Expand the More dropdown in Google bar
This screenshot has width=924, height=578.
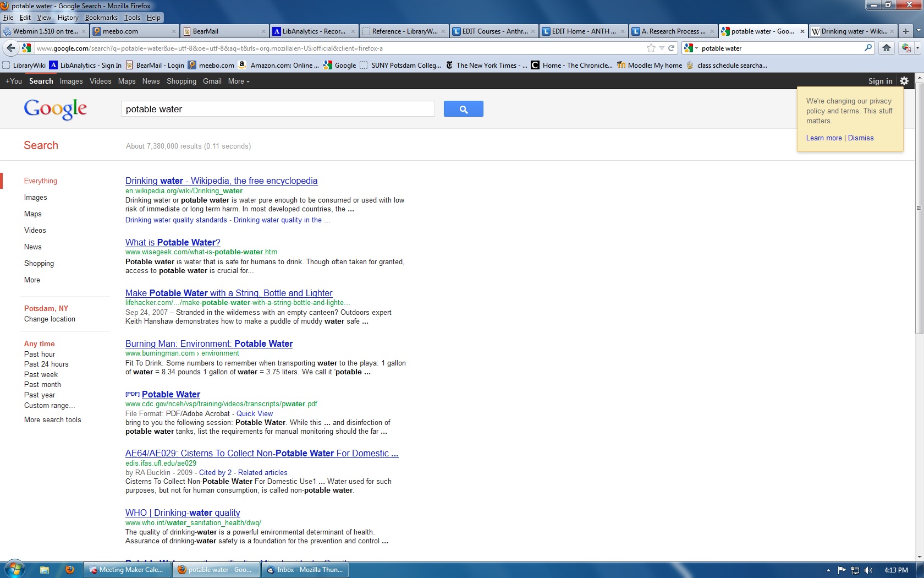[239, 81]
